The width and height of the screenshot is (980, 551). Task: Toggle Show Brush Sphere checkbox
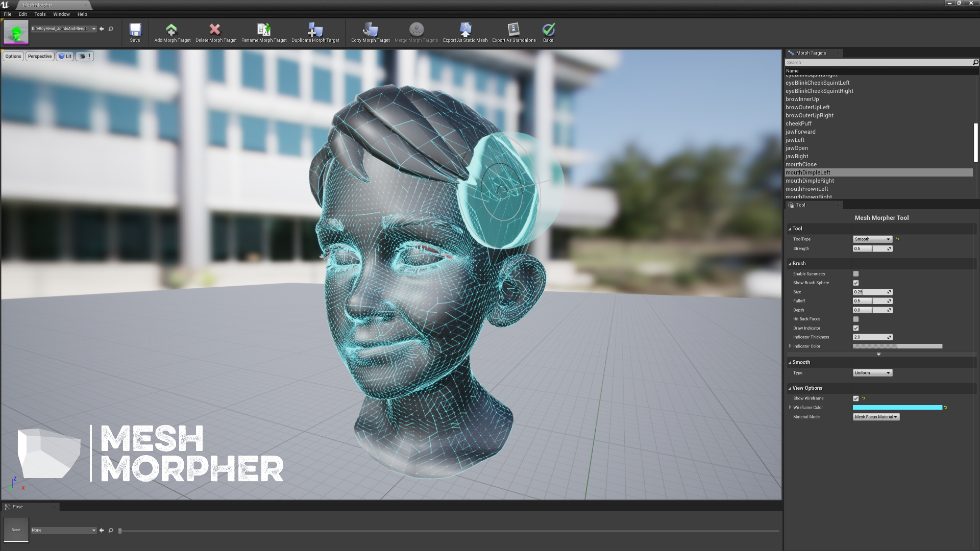(855, 283)
